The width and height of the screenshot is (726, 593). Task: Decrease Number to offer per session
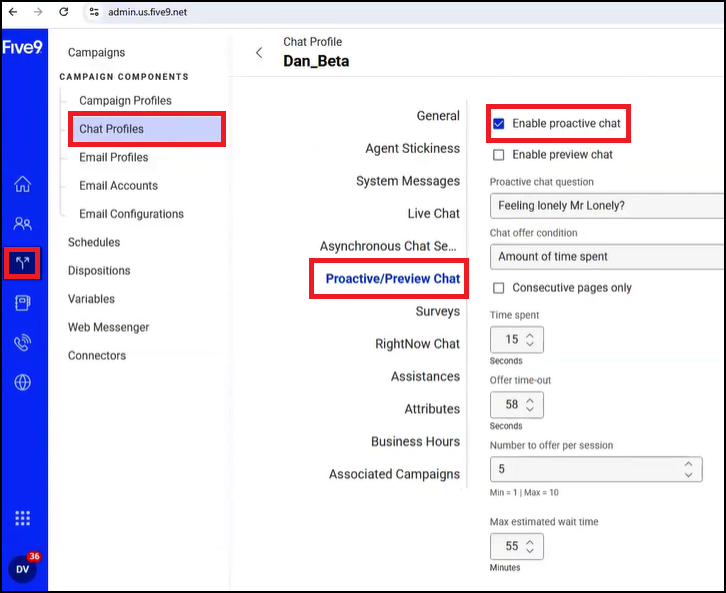pos(688,474)
